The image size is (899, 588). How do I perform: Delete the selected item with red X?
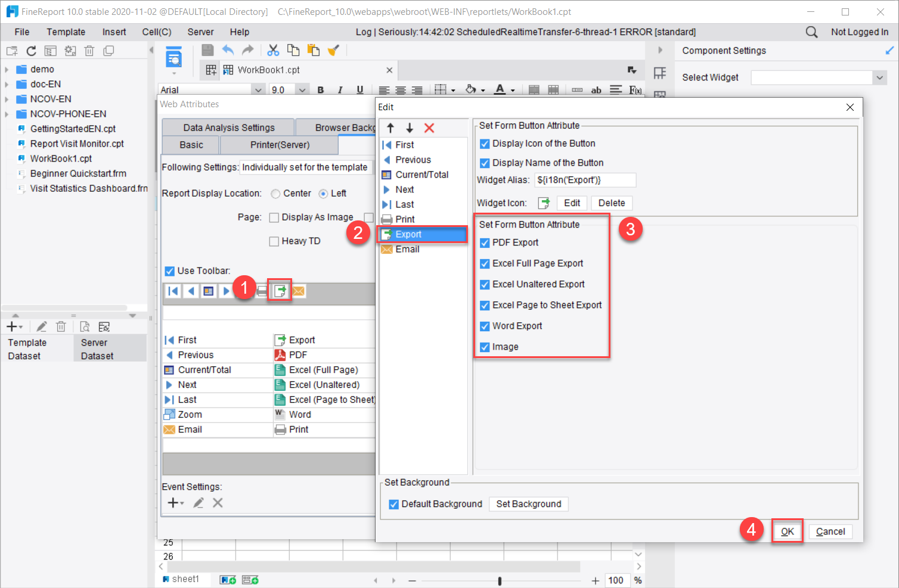[429, 127]
